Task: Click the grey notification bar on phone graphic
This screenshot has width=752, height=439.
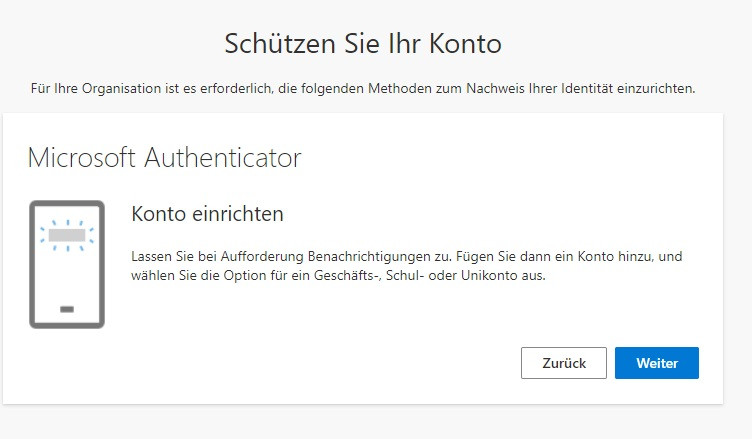Action: [x=67, y=236]
